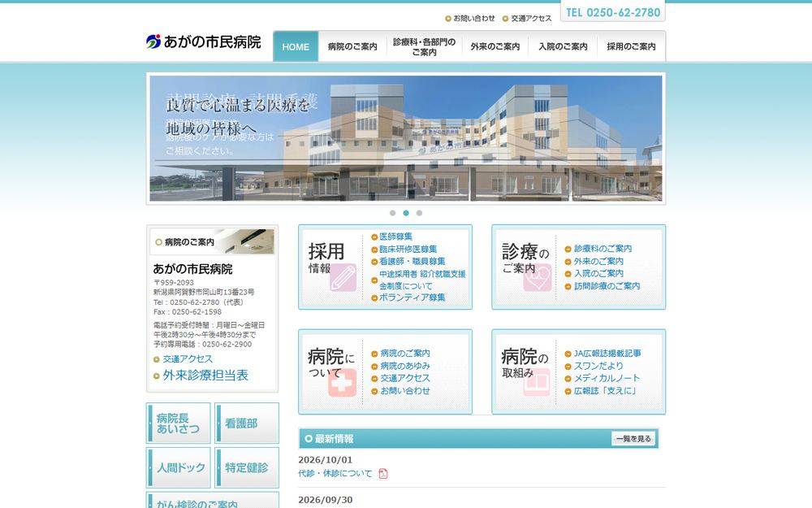Screen dimensions: 812x508
Task: Open the HOME navigation tab
Action: click(x=296, y=46)
